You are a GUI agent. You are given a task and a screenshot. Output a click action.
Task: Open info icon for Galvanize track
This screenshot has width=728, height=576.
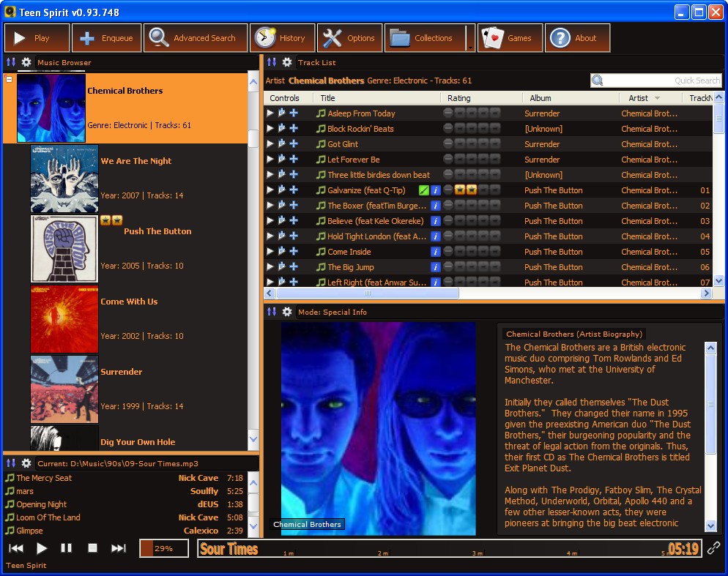[x=436, y=190]
